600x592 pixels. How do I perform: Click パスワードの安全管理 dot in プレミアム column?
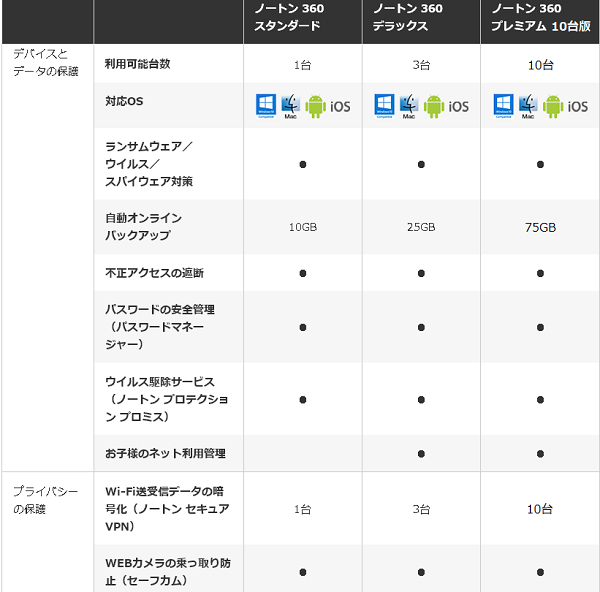click(540, 328)
